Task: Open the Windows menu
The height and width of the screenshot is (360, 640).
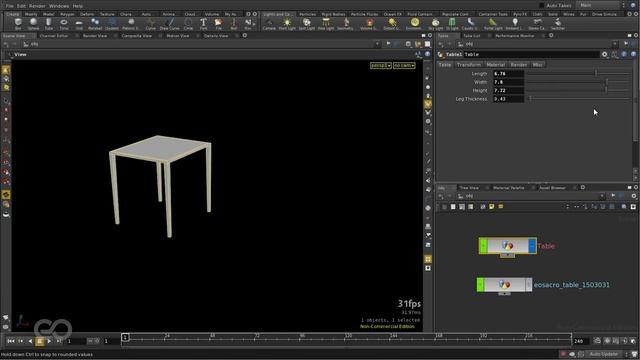Action: click(x=59, y=6)
